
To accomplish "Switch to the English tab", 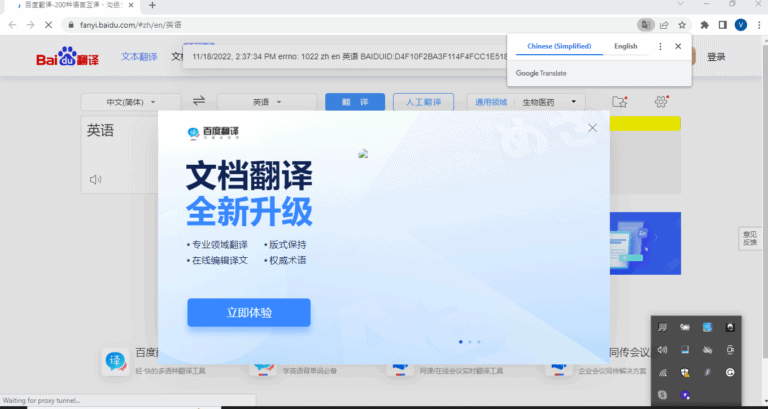I will [x=625, y=46].
